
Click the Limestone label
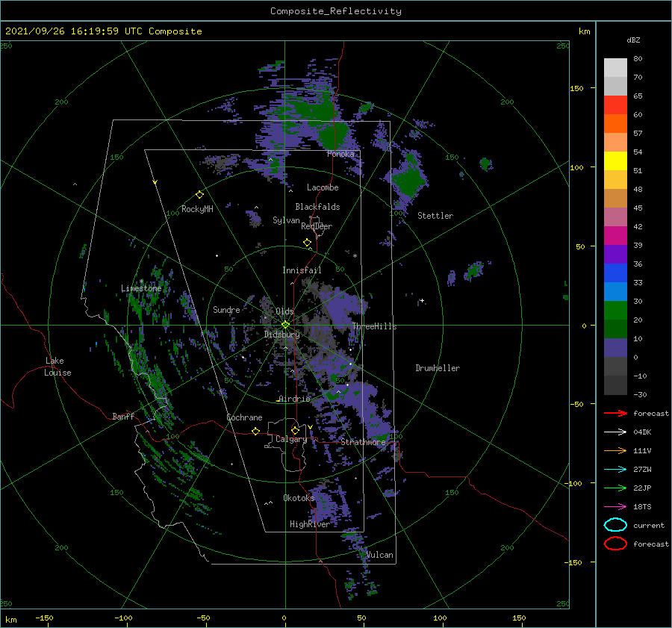[x=141, y=288]
